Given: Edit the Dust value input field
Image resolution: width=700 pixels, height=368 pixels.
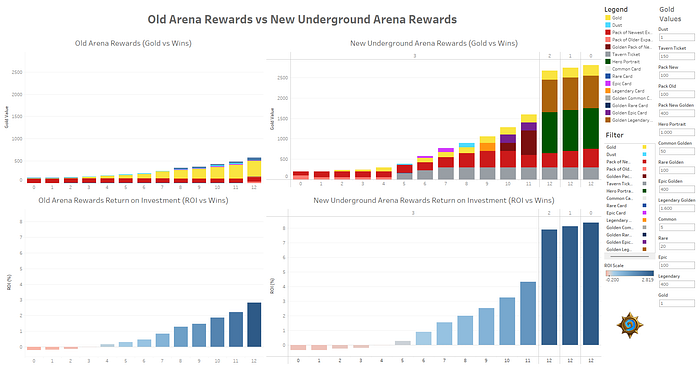Looking at the screenshot, I should (676, 37).
